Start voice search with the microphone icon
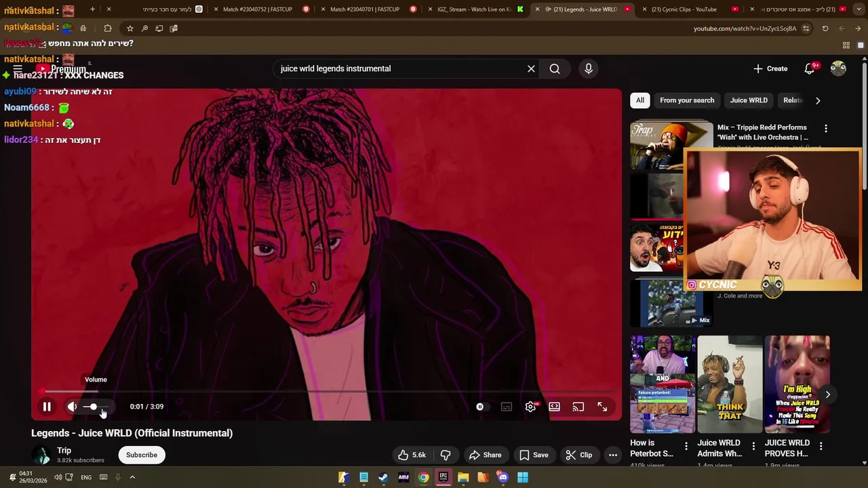 coord(589,68)
